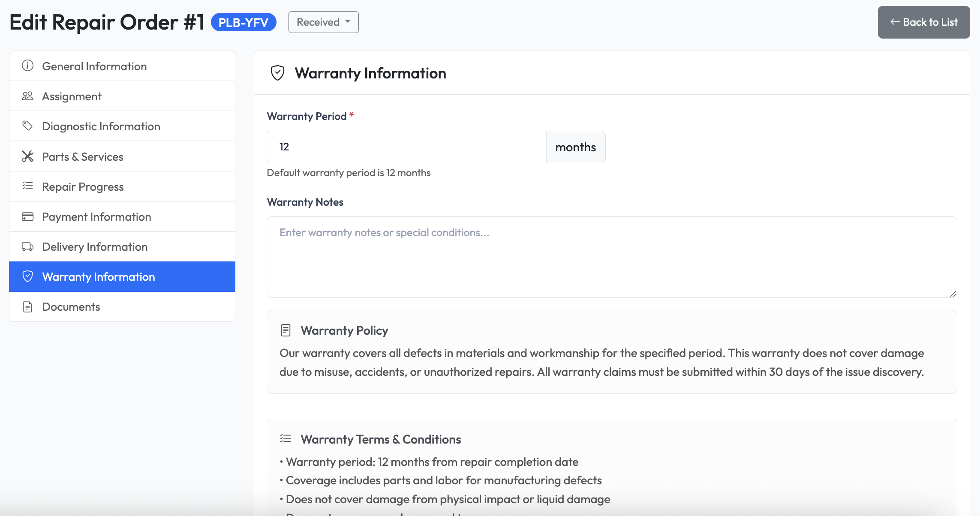980x516 pixels.
Task: Click the Parts & Services tools icon
Action: pos(27,156)
